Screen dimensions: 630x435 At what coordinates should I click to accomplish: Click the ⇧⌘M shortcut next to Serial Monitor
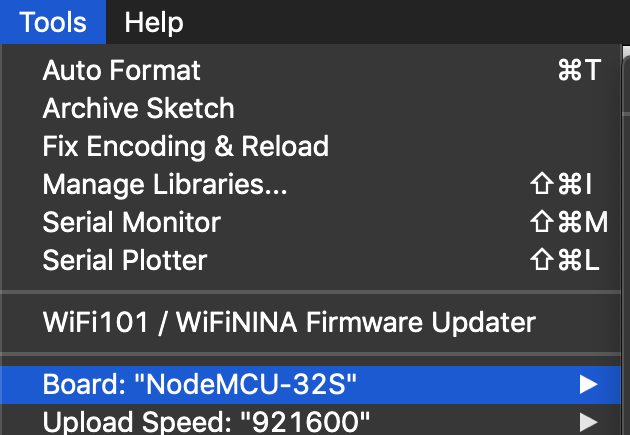click(567, 222)
